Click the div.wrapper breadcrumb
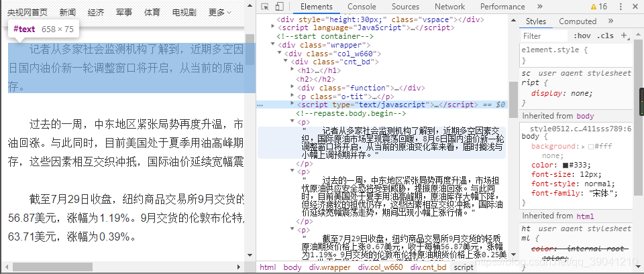 tap(330, 267)
